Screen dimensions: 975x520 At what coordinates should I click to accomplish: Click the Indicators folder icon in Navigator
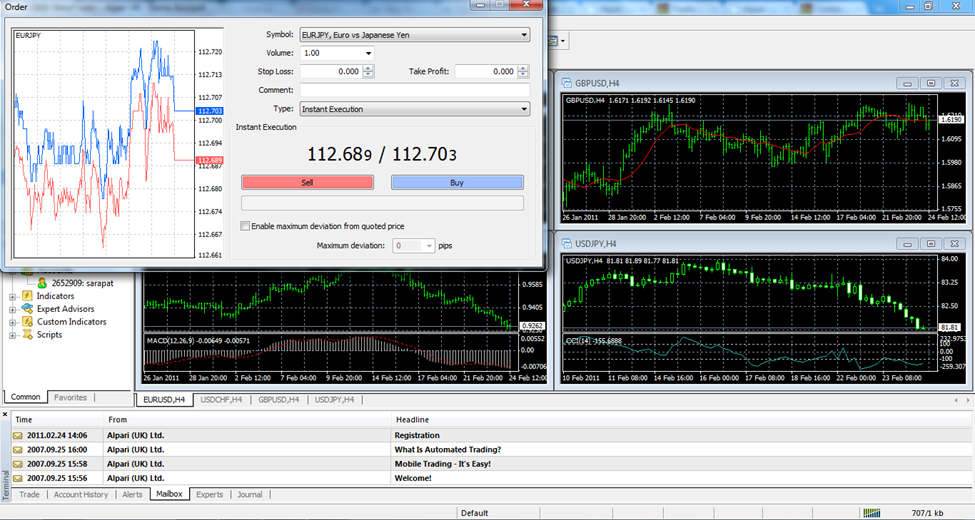coord(27,296)
